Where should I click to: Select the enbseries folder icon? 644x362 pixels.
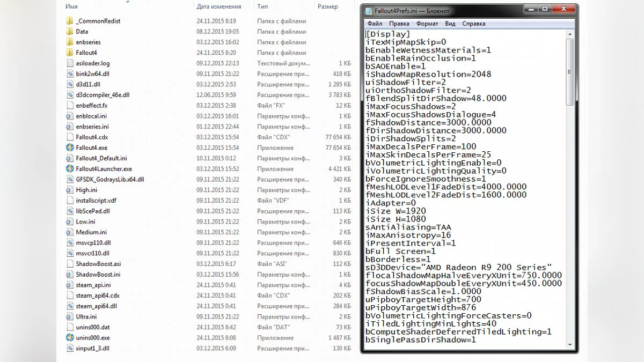coord(70,42)
